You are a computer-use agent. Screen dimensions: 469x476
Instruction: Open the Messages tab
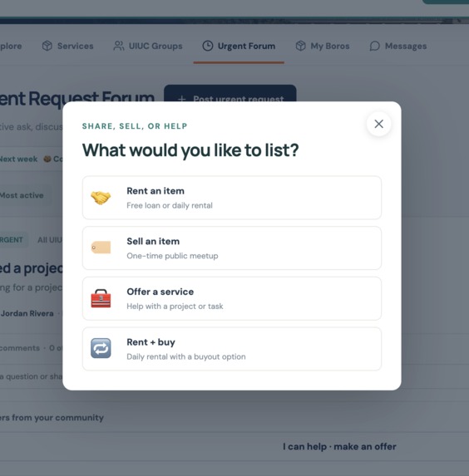398,47
